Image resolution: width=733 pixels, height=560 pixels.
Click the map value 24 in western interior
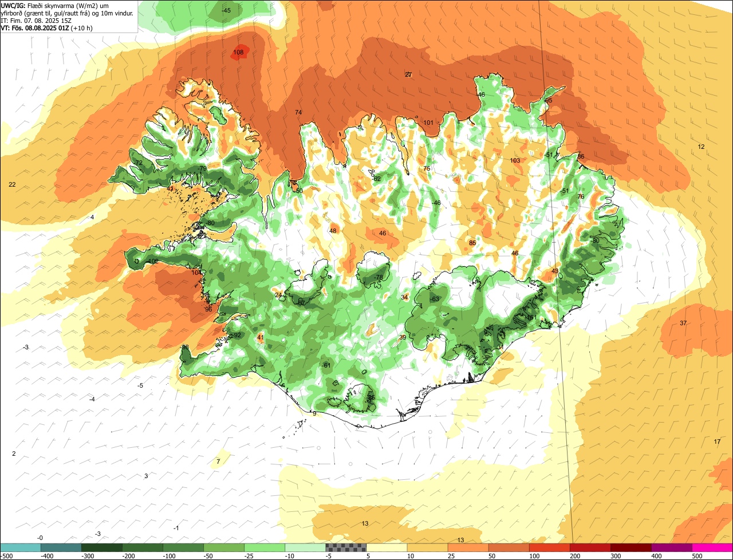click(x=278, y=295)
